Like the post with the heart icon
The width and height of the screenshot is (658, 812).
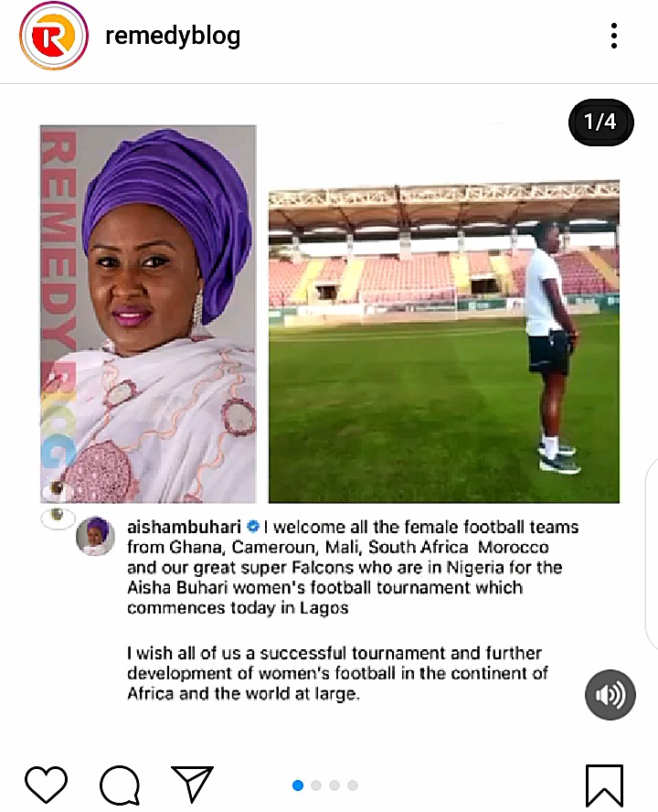(x=46, y=785)
